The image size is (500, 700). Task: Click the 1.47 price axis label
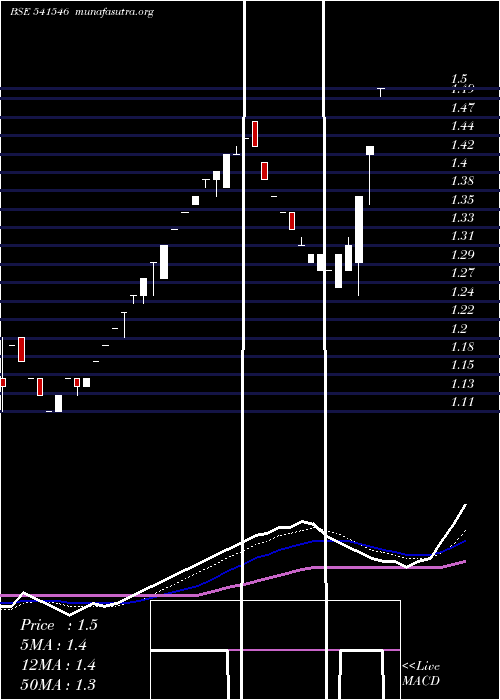point(463,108)
